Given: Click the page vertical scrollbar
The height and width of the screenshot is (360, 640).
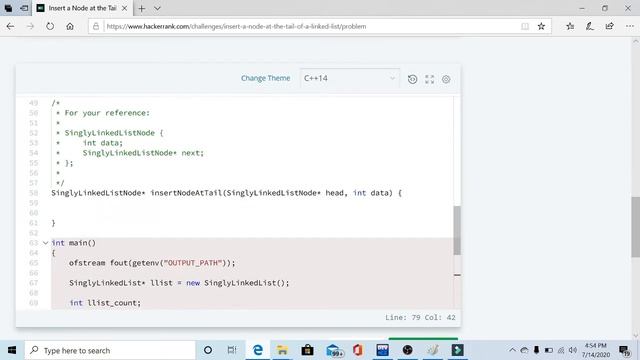Looking at the screenshot, I should click(x=636, y=227).
